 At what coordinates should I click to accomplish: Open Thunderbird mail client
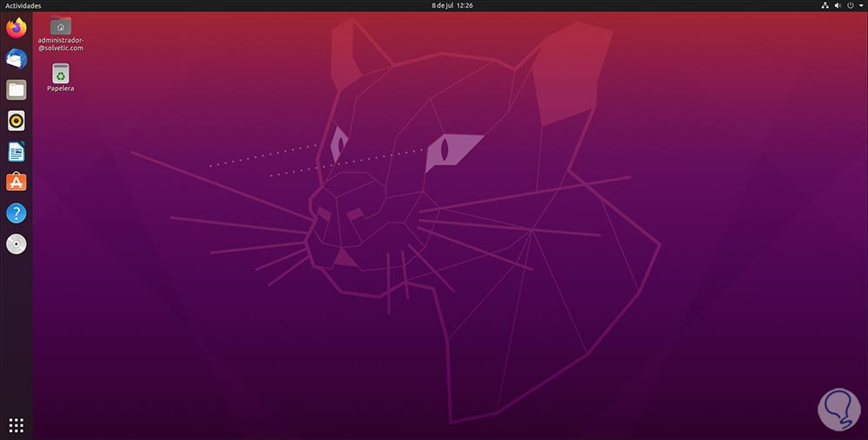pos(16,59)
